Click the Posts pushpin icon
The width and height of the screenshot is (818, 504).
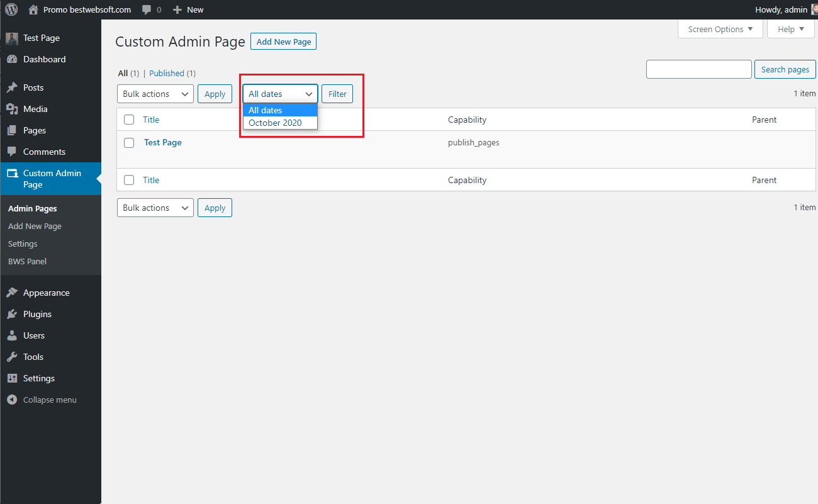[x=12, y=87]
